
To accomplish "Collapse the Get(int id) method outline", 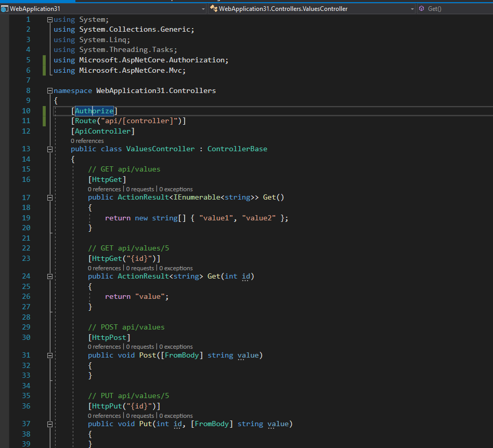I will click(x=50, y=276).
